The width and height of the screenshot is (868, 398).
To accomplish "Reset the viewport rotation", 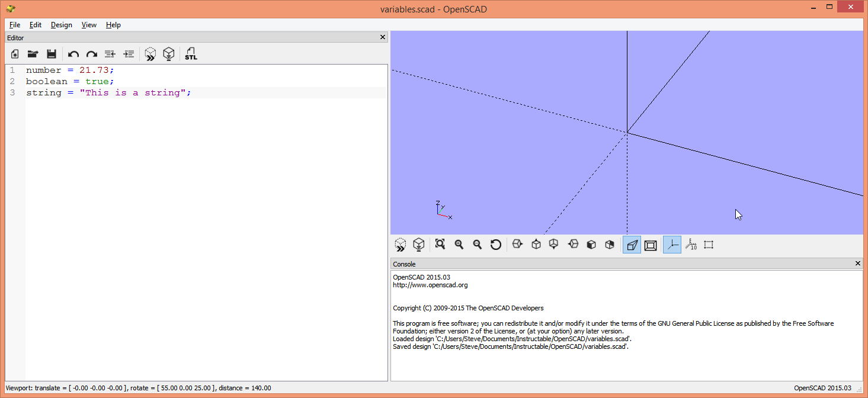I will [496, 244].
